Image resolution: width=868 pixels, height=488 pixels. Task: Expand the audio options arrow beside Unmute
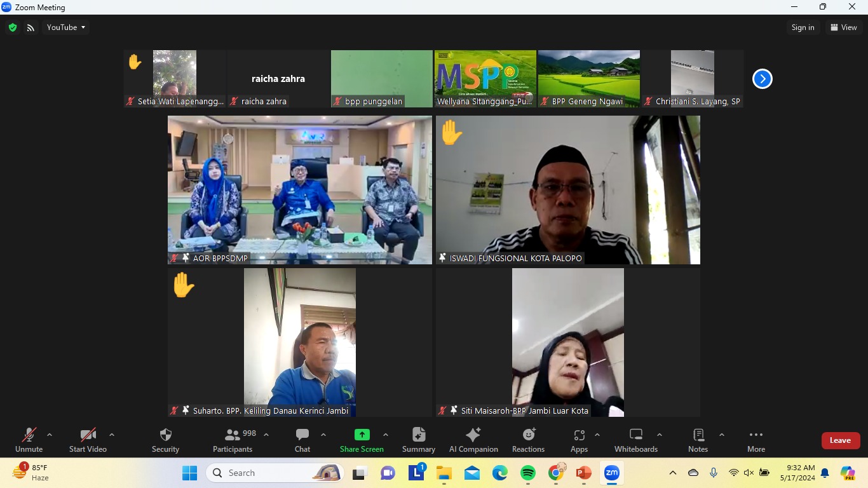(x=50, y=435)
